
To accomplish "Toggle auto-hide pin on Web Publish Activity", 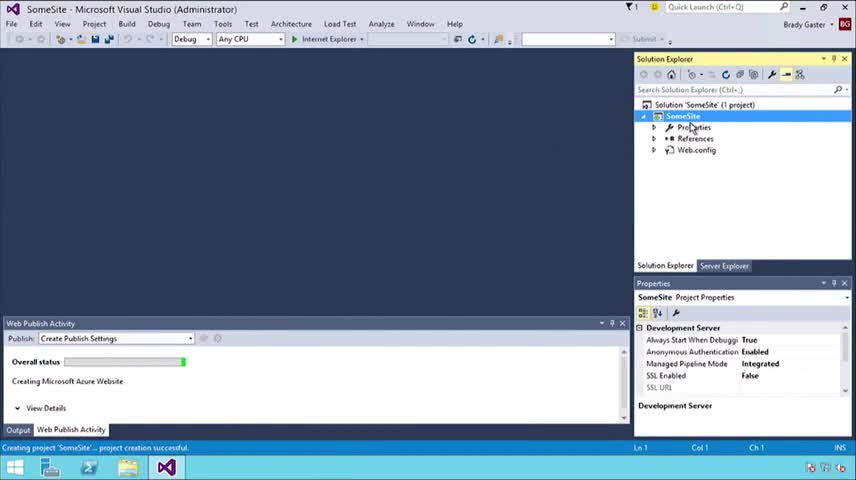I will click(612, 323).
